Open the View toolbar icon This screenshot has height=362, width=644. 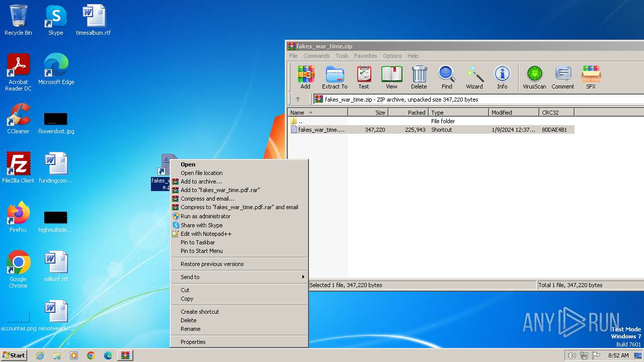(x=391, y=77)
